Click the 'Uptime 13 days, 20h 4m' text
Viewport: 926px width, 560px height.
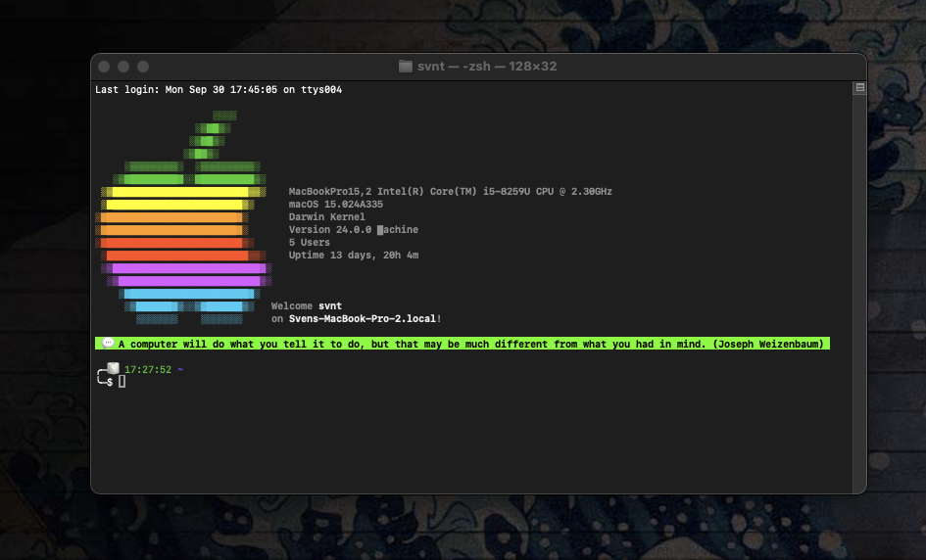coord(353,255)
